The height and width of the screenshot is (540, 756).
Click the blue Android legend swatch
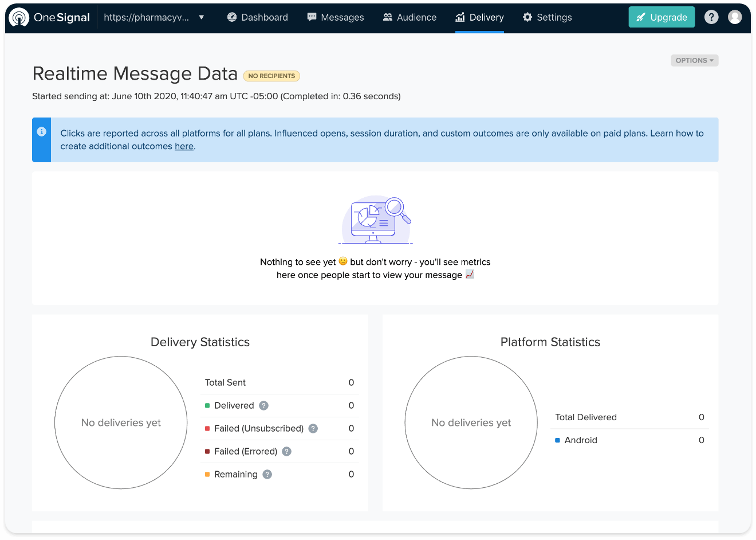(557, 440)
